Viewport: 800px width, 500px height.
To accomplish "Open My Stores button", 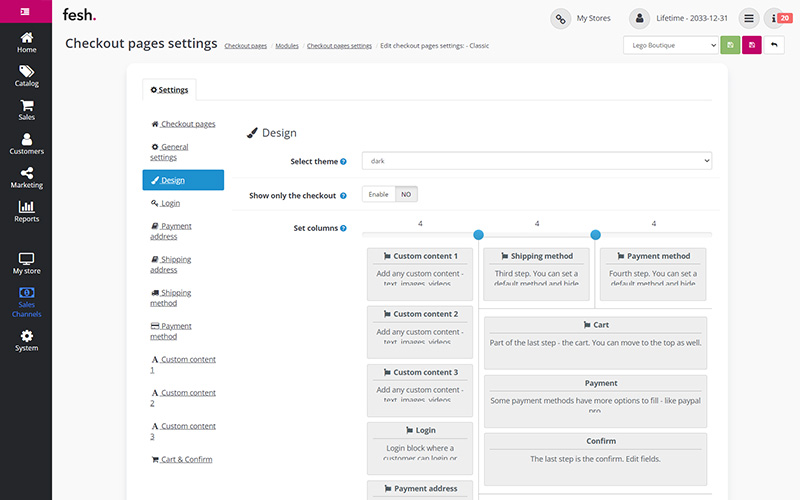I will tap(582, 18).
